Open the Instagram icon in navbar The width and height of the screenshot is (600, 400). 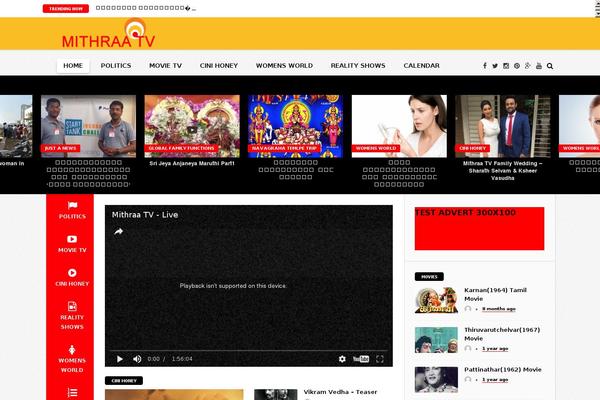click(x=506, y=66)
